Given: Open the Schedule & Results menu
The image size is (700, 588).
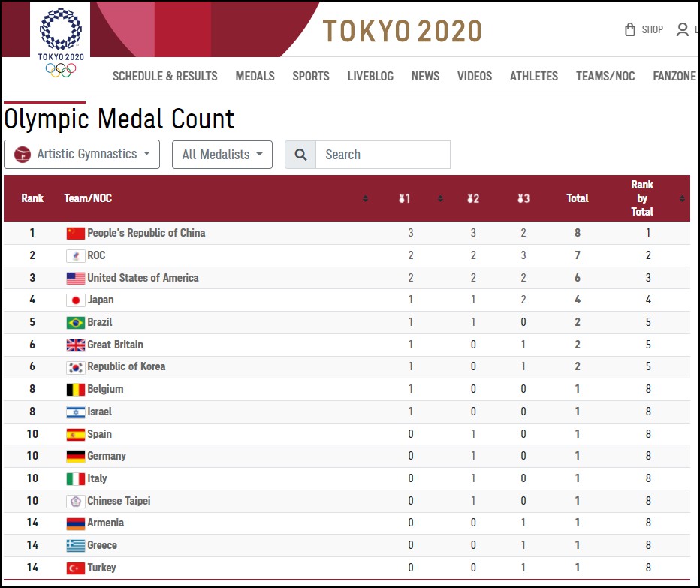Looking at the screenshot, I should pyautogui.click(x=164, y=76).
